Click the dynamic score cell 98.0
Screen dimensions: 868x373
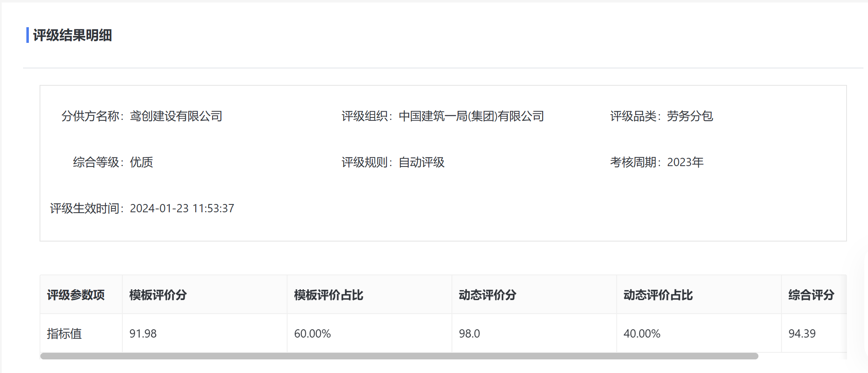pyautogui.click(x=469, y=333)
